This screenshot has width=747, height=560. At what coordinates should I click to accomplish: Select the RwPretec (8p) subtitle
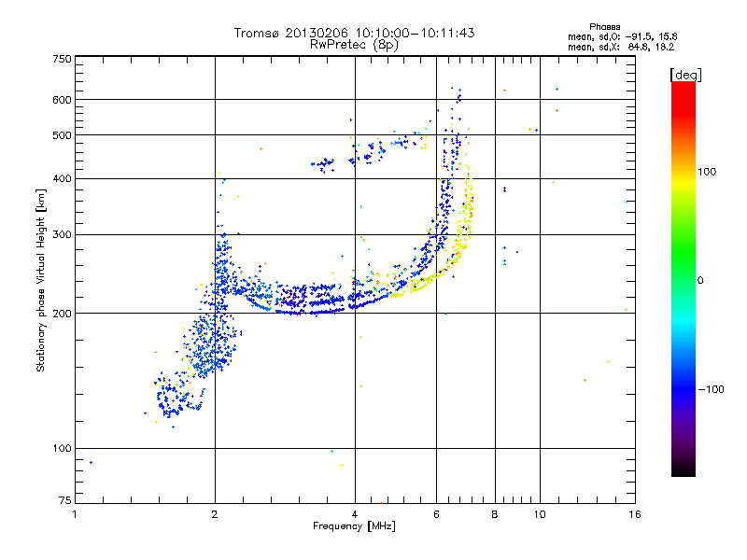point(354,45)
